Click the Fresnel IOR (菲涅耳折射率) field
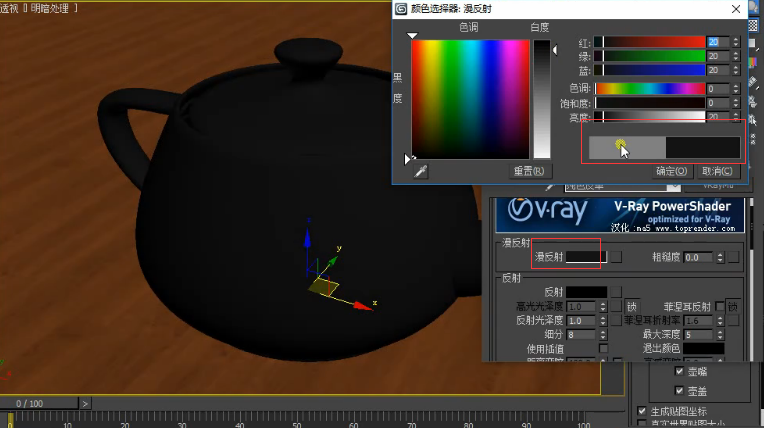The height and width of the screenshot is (428, 764). pyautogui.click(x=699, y=321)
